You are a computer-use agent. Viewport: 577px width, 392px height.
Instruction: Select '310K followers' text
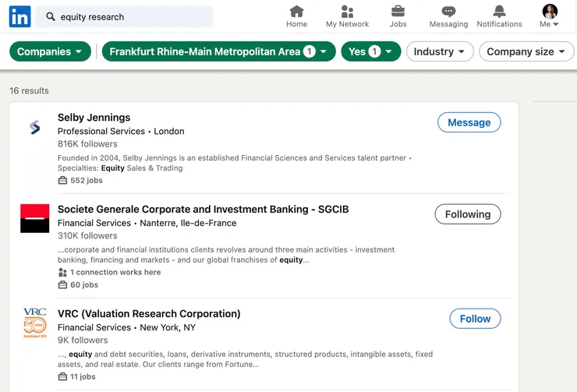coord(87,235)
